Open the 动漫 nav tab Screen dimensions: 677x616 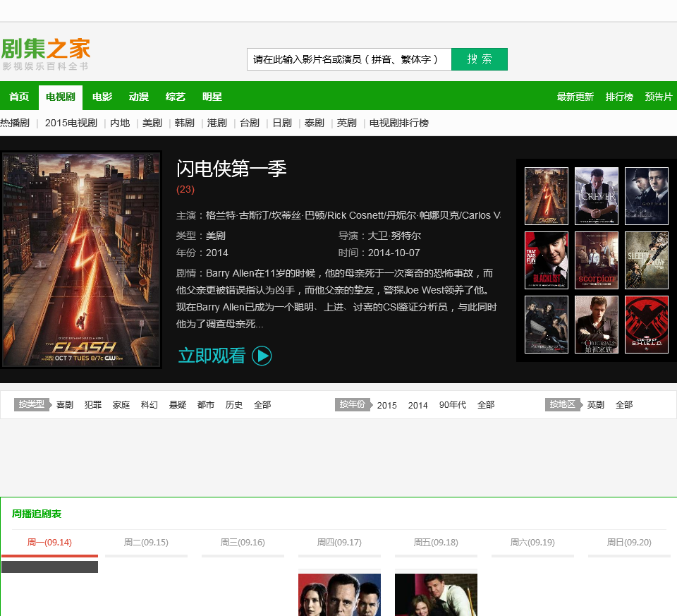tap(139, 97)
